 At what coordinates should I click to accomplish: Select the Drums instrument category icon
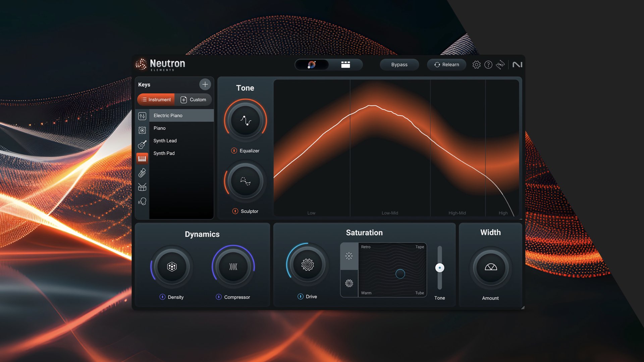click(x=142, y=187)
